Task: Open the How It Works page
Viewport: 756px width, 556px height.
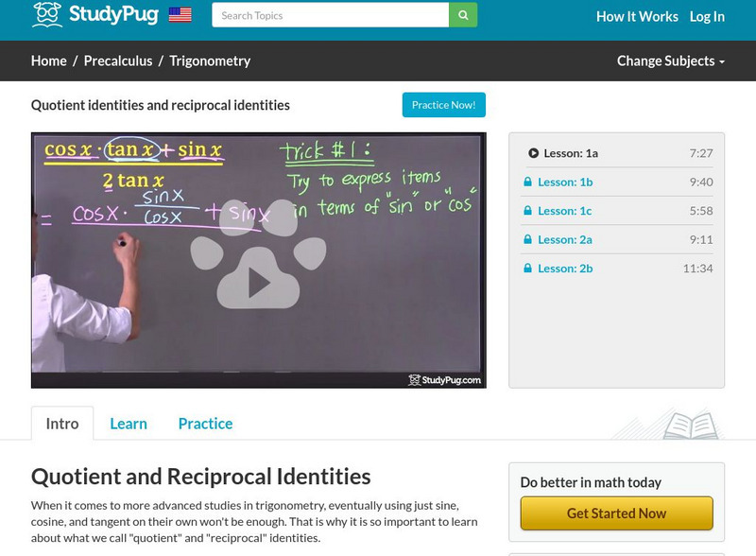Action: click(636, 16)
